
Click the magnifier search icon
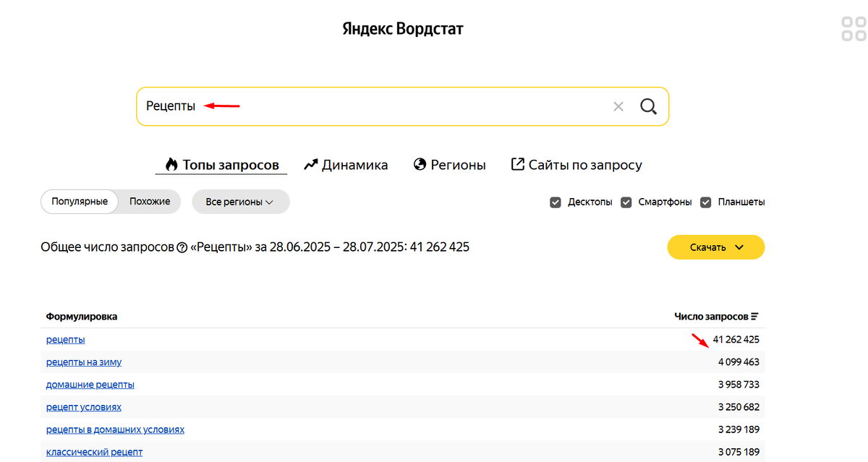[648, 106]
